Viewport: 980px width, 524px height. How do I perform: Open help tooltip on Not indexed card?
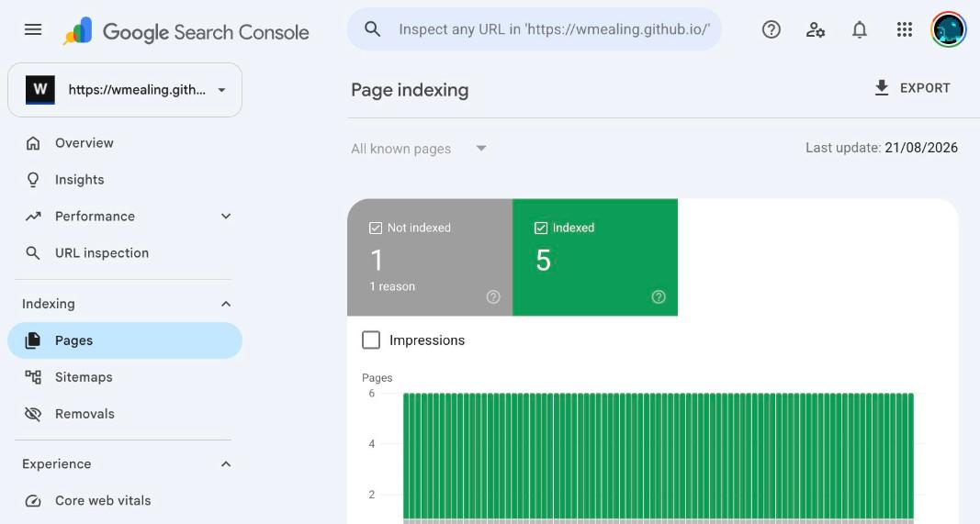tap(493, 297)
